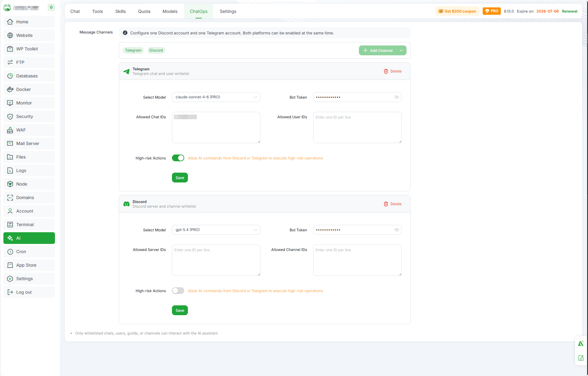This screenshot has height=376, width=588.
Task: Select the ChatOps tab
Action: point(199,11)
